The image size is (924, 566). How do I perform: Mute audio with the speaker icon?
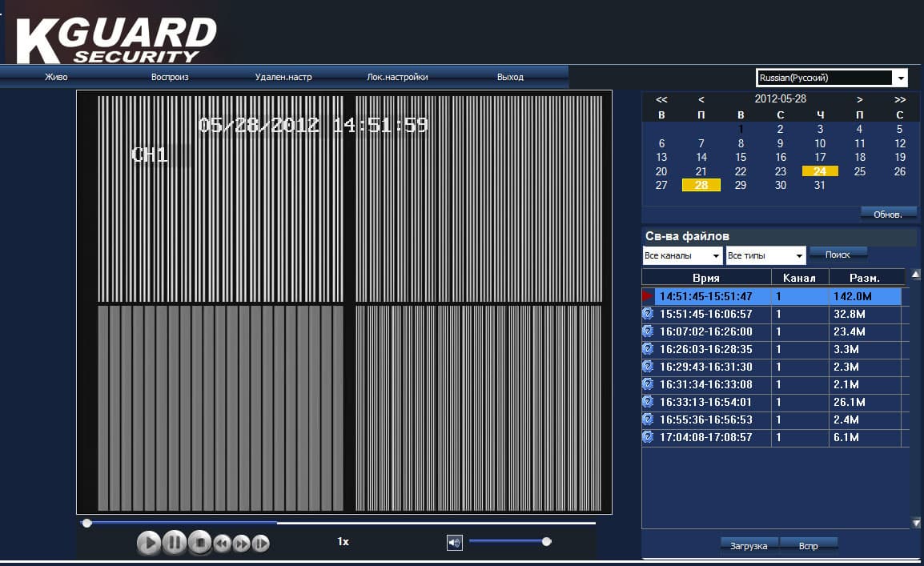[454, 543]
